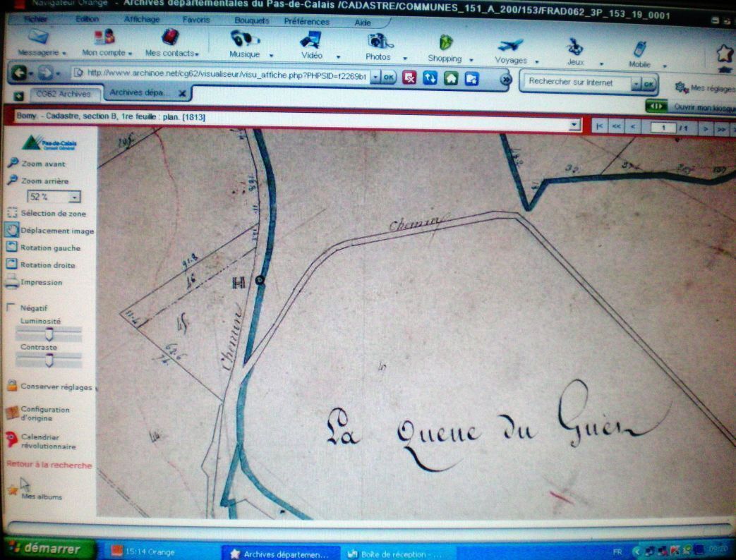Open the address bar URL dropdown arrow
This screenshot has height=560, width=736.
375,78
